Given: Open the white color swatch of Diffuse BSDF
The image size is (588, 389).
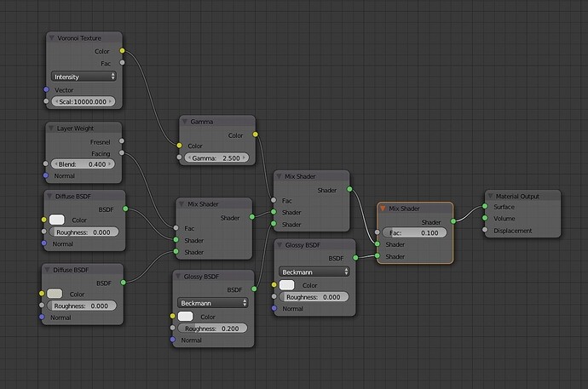Looking at the screenshot, I should [56, 220].
